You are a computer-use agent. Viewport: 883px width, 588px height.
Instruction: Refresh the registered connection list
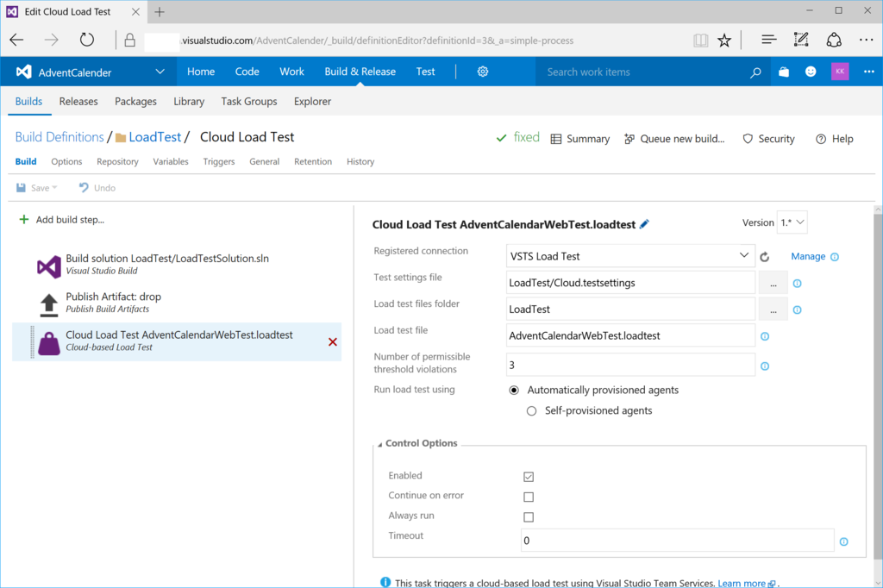[x=764, y=257]
